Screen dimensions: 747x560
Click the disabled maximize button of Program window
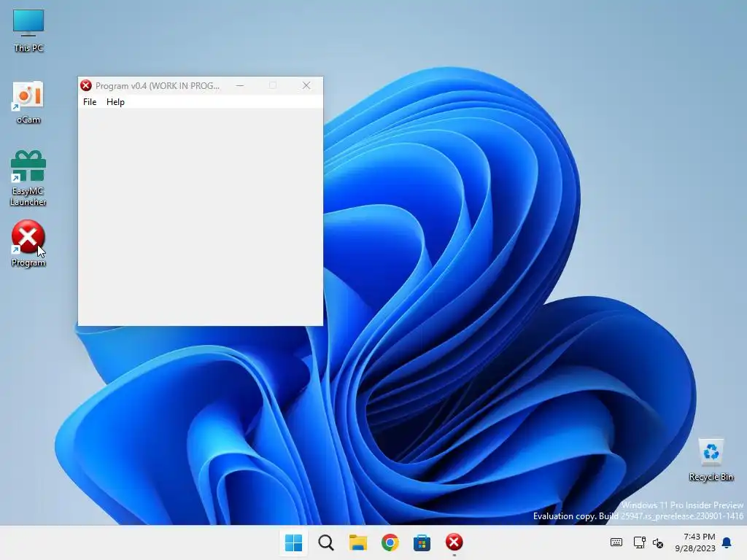pos(273,86)
